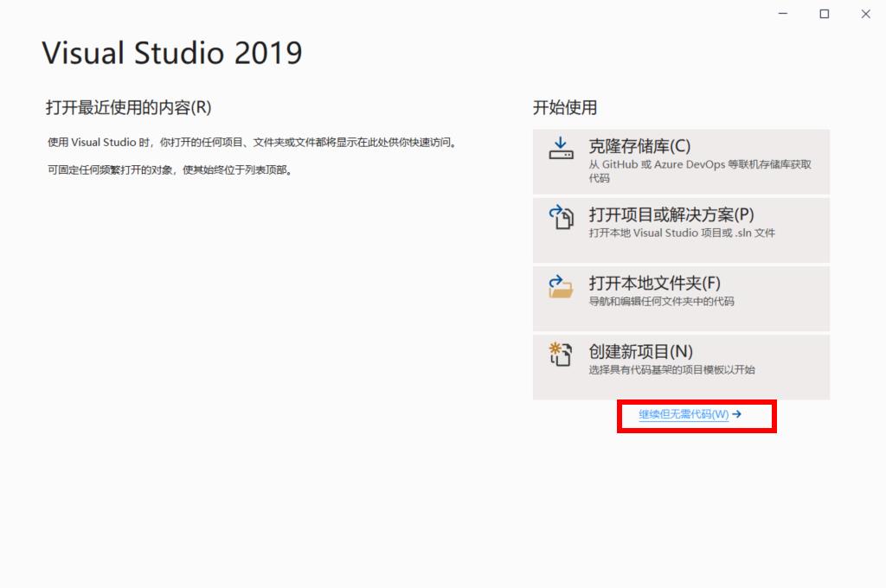Click the Visual Studio 2019 title
This screenshot has height=588, width=886.
172,53
